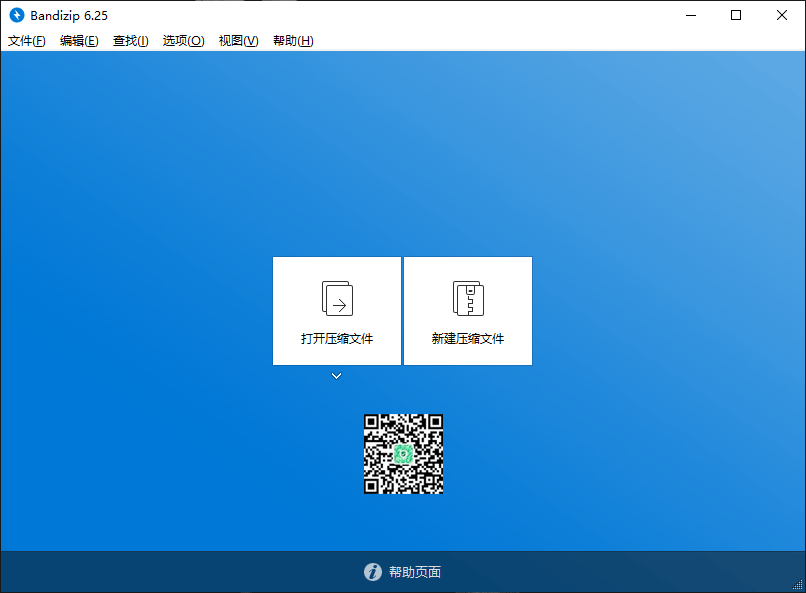This screenshot has width=806, height=593.
Task: Open the 查找(I) menu
Action: point(131,41)
